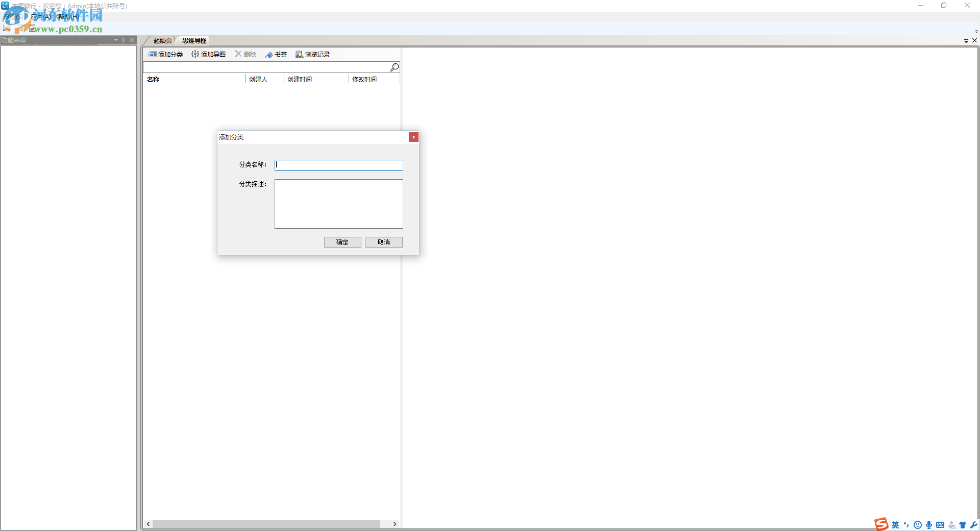Click the horizontal scrollbar left arrow
980x531 pixels.
click(148, 524)
